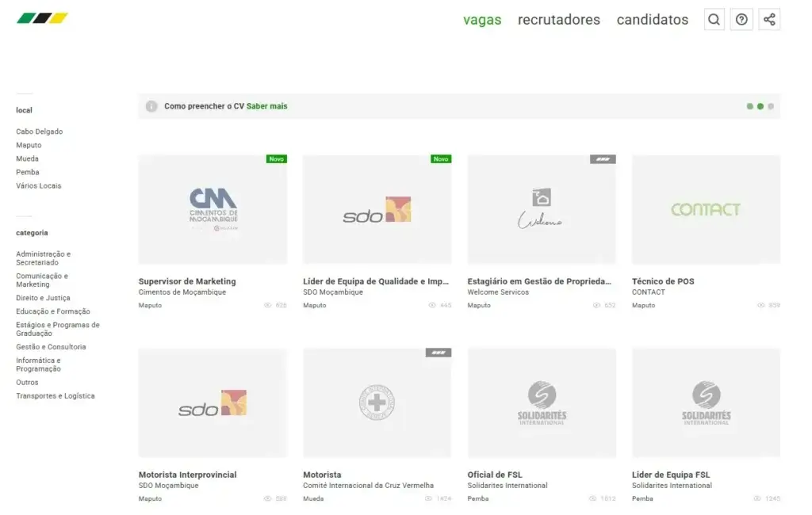
Task: Click 'Welcome Servicos' company name
Action: pos(498,292)
